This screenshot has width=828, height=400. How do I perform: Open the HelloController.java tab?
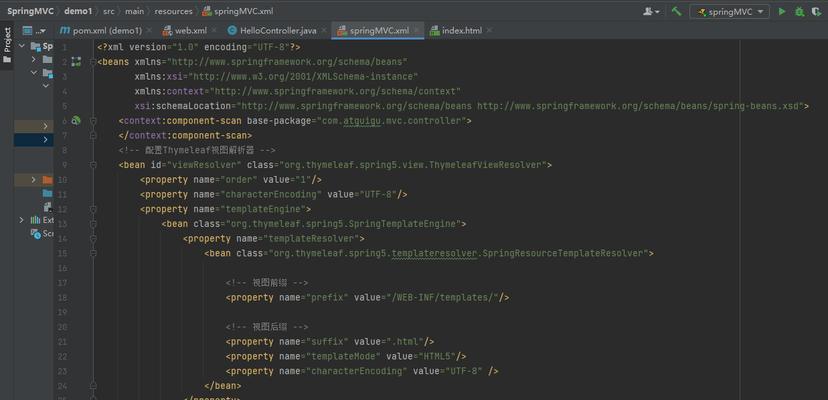tap(278, 31)
